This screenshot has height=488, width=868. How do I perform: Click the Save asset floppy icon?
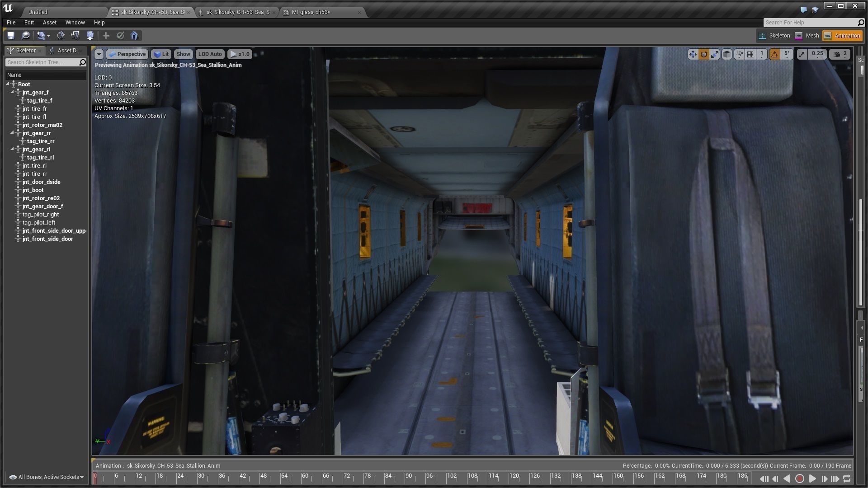click(x=11, y=36)
